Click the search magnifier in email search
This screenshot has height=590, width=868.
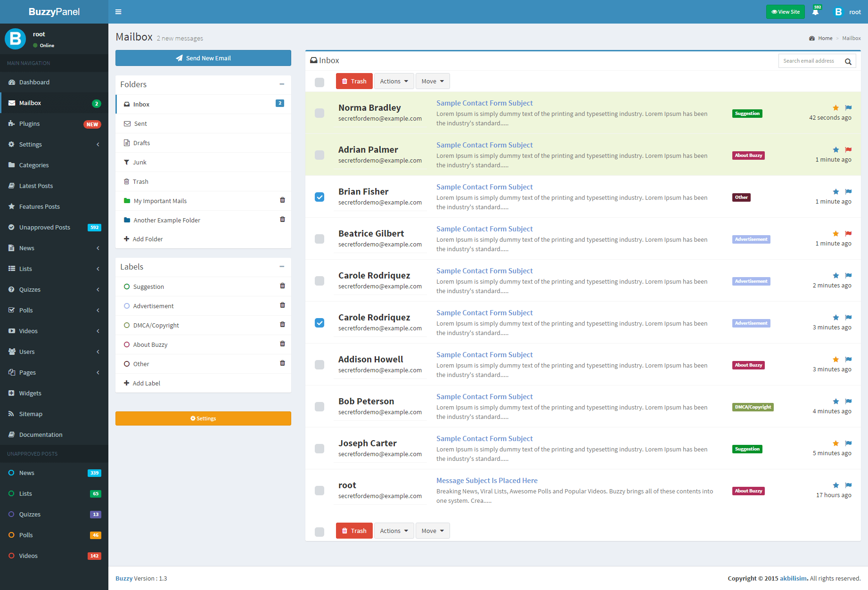coord(848,61)
